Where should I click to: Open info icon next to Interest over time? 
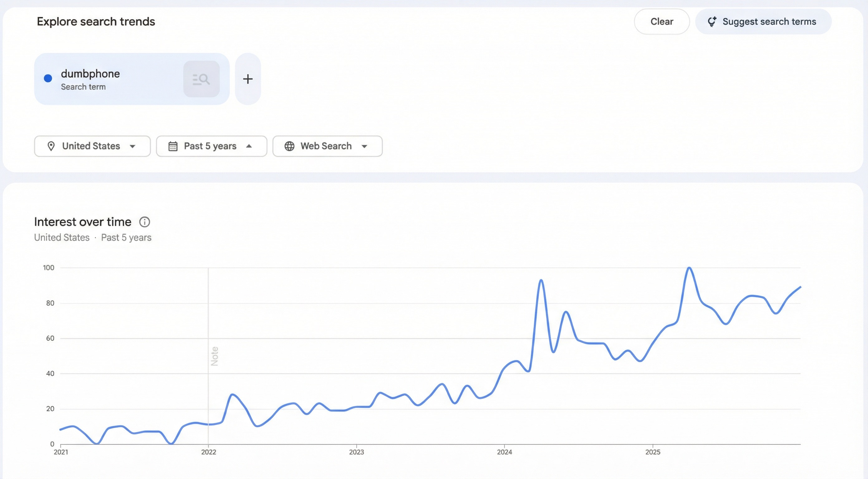[145, 222]
